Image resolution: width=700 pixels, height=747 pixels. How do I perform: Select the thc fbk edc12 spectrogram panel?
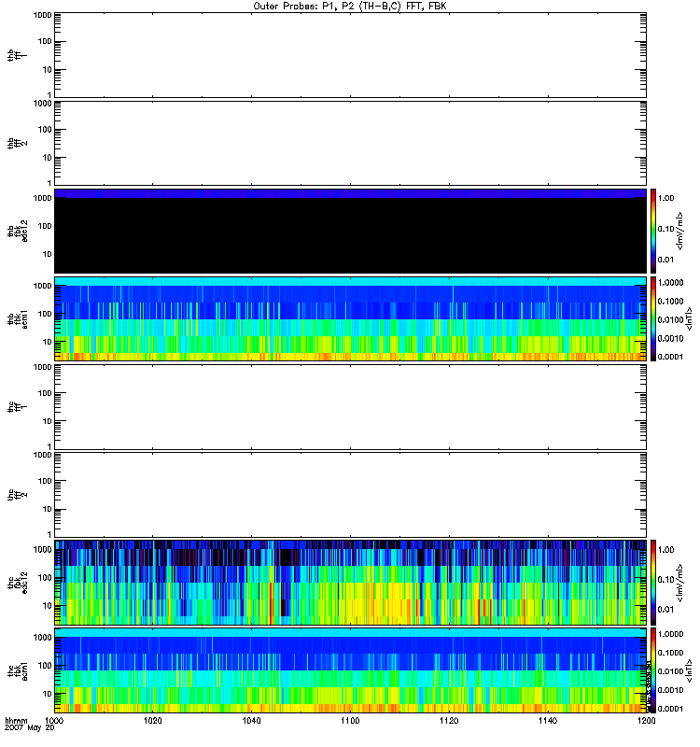(x=349, y=582)
